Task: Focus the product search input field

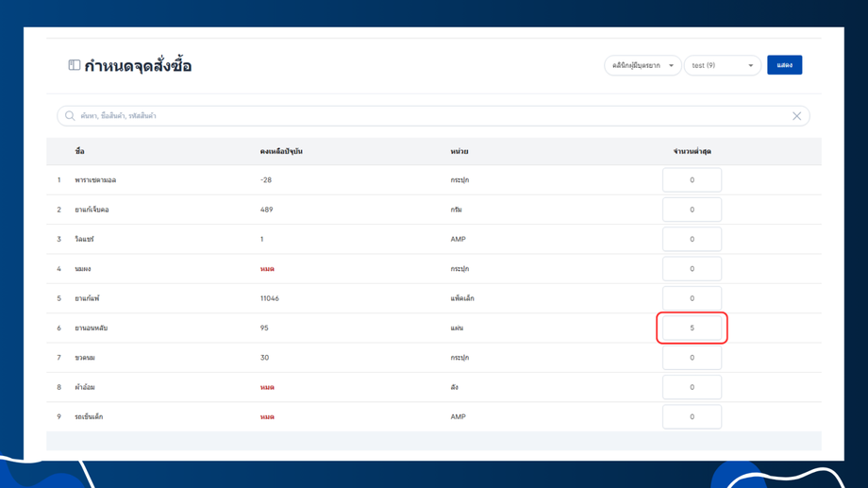Action: point(433,116)
